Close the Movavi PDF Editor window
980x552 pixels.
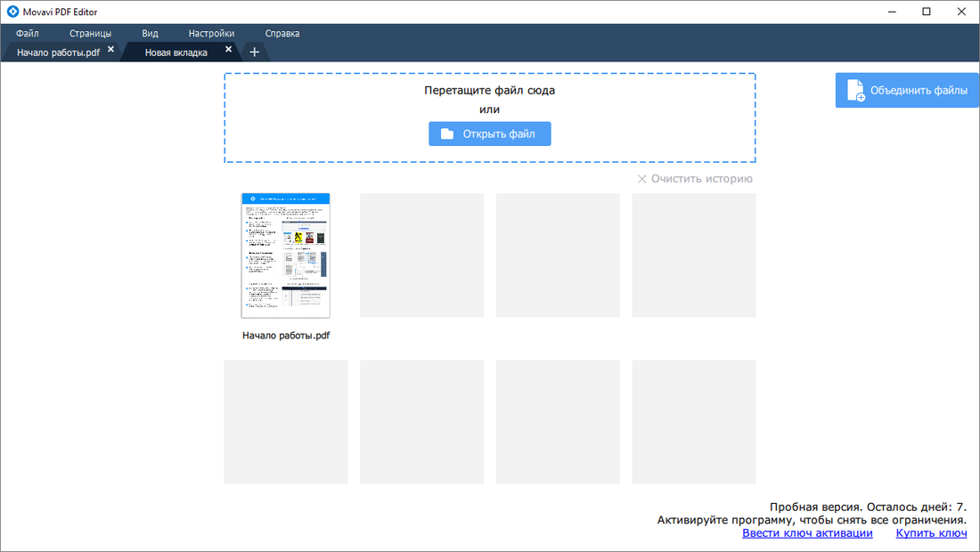point(961,12)
